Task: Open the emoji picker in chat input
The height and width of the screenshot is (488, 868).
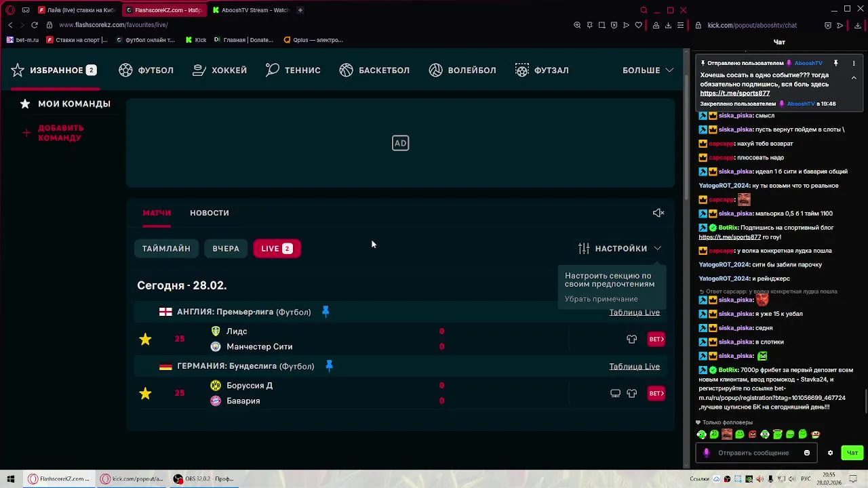Action: (807, 453)
